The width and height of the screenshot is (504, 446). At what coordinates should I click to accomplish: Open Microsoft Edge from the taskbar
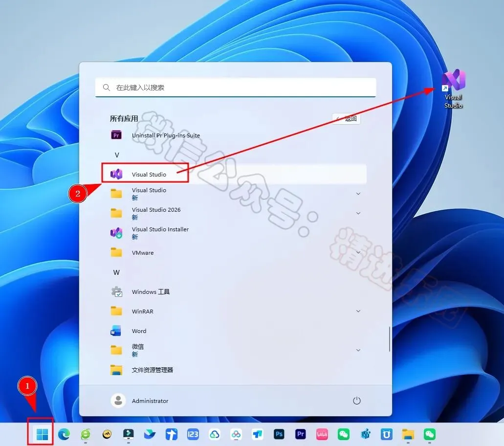[64, 434]
